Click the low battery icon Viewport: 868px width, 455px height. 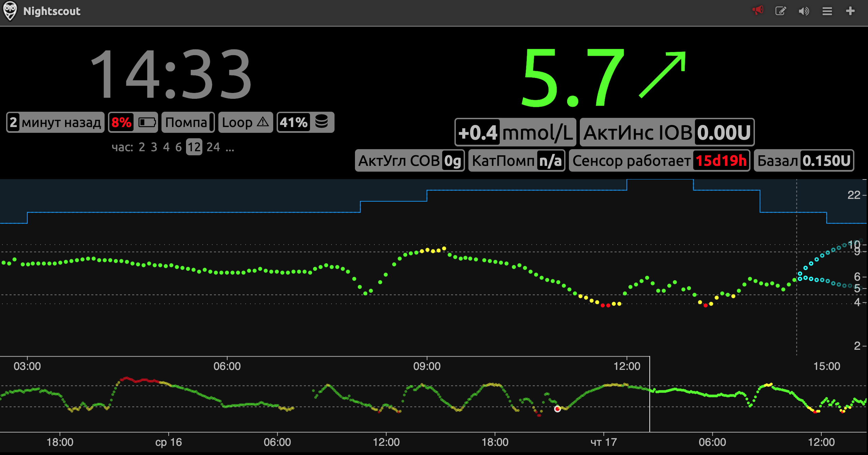[x=147, y=122]
